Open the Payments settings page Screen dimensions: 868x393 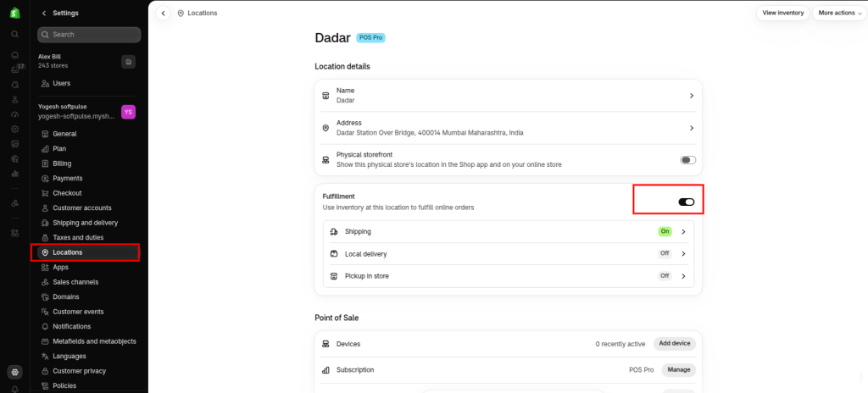88,178
